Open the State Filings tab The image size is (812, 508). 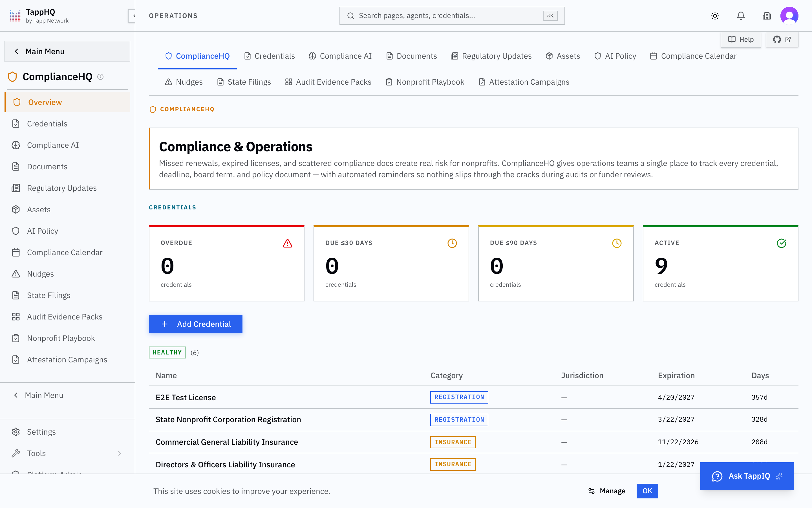[244, 82]
